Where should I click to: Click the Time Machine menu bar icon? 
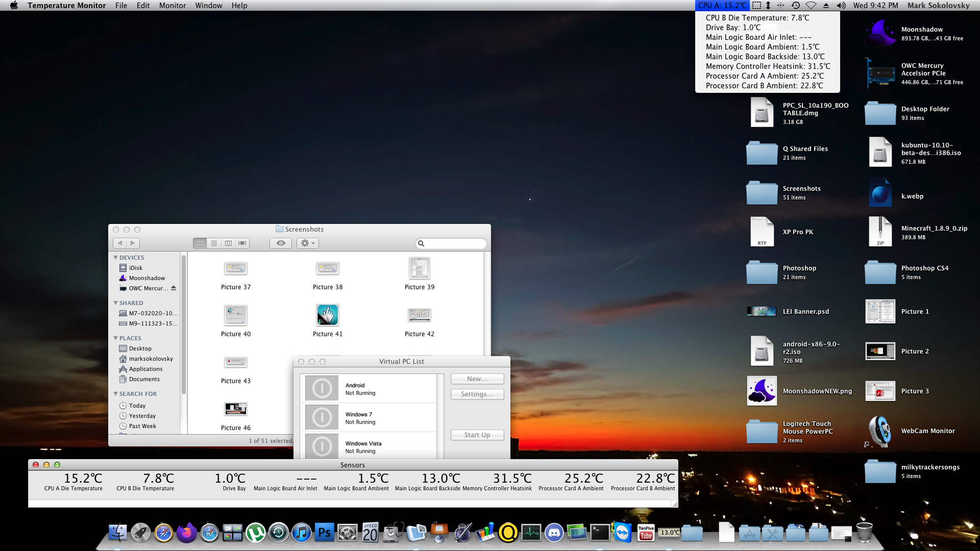[x=795, y=6]
